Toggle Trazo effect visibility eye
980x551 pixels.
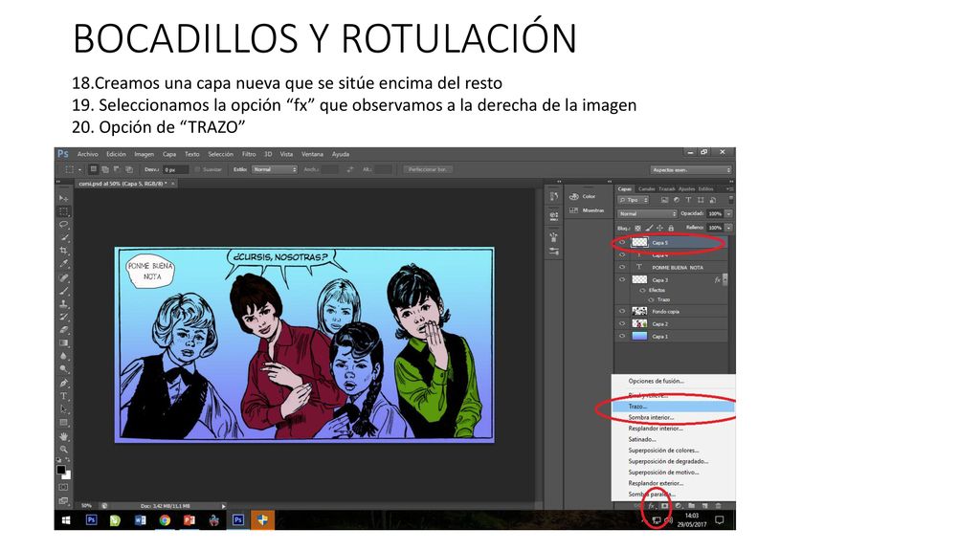pyautogui.click(x=651, y=299)
